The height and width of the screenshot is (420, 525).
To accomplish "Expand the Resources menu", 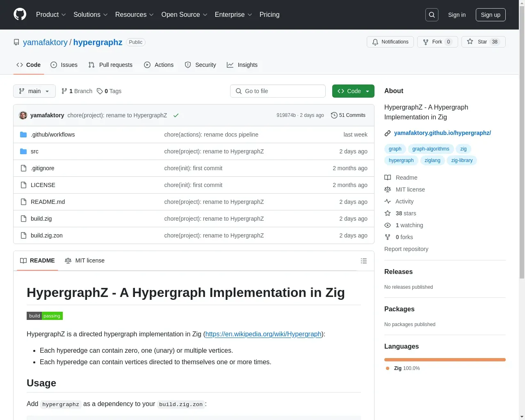I will (135, 15).
